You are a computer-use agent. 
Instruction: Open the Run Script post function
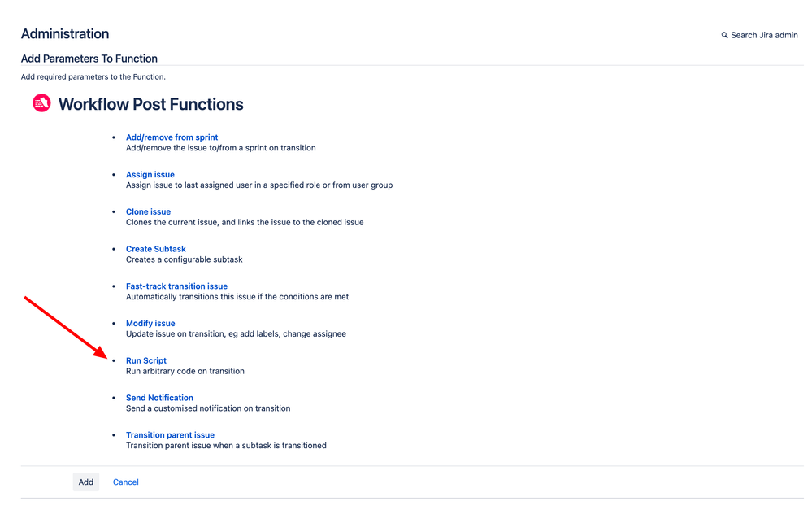pyautogui.click(x=145, y=360)
